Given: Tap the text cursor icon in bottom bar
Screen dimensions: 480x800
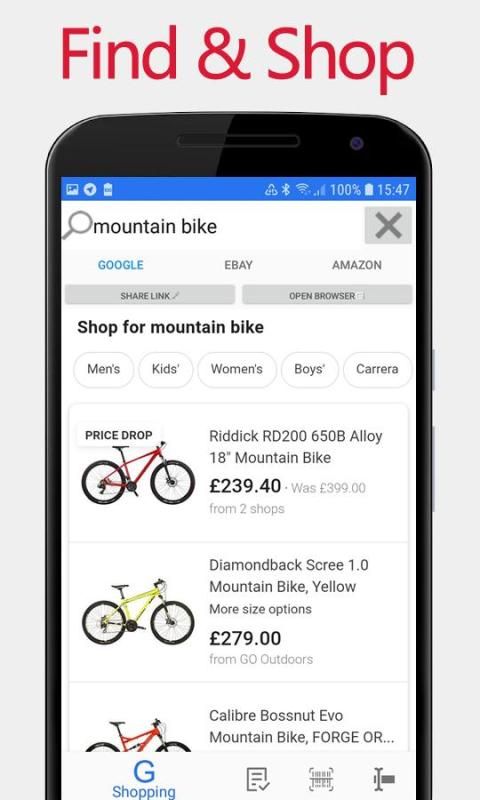Looking at the screenshot, I should point(384,780).
